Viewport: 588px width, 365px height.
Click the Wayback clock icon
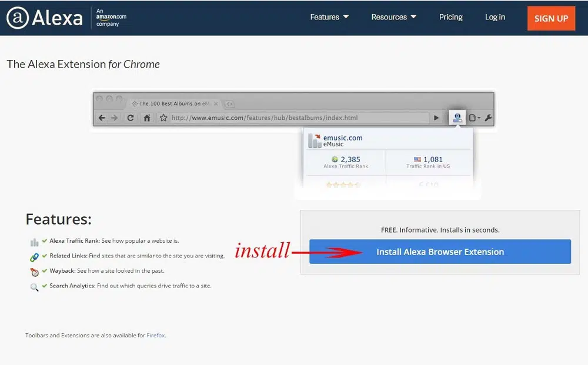pos(34,272)
